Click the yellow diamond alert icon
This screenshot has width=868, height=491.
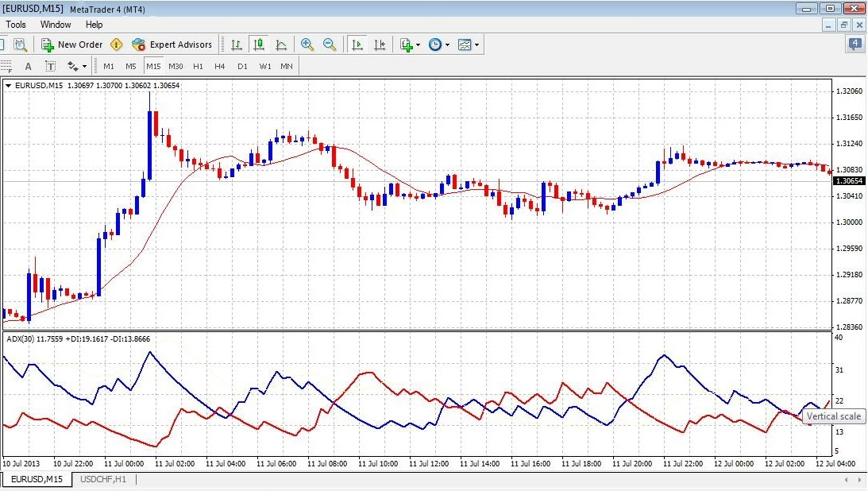pos(116,44)
